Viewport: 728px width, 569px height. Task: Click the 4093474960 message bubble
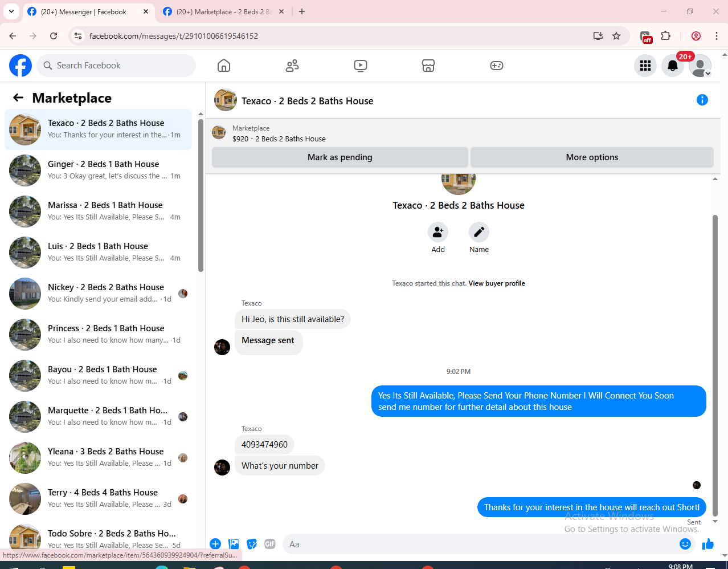pyautogui.click(x=264, y=445)
